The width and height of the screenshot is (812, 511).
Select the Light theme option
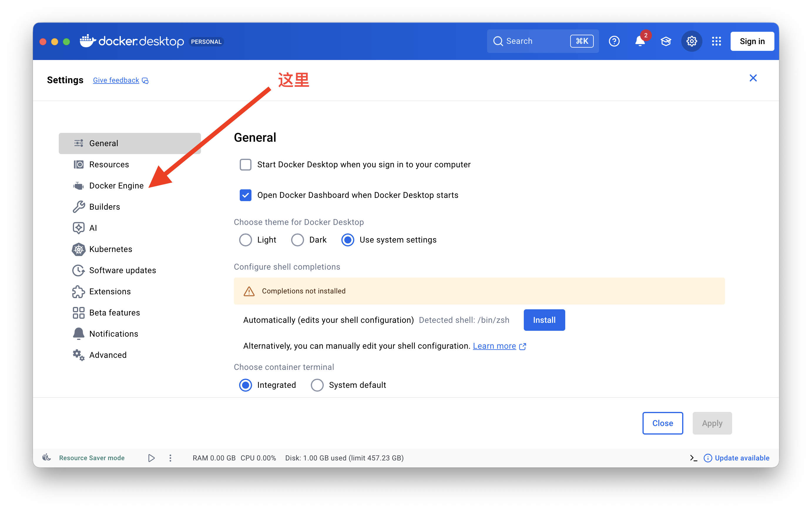coord(245,240)
